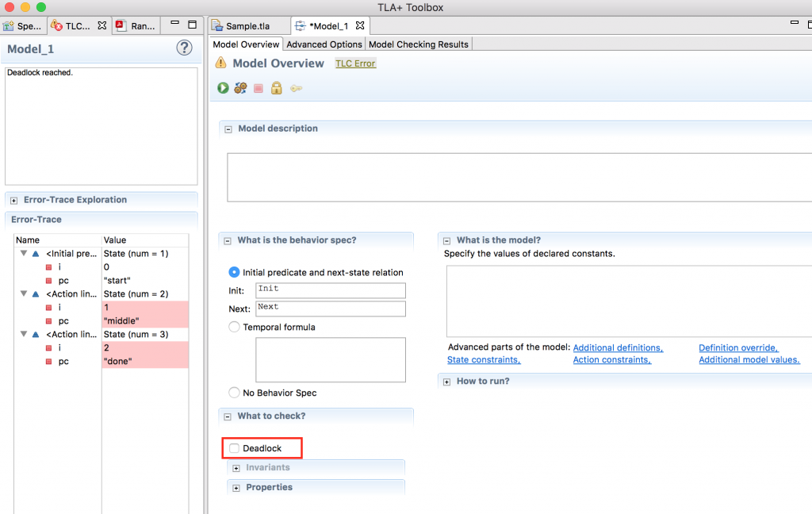Close the *Model_1 editor tab
The width and height of the screenshot is (812, 514).
tap(360, 25)
